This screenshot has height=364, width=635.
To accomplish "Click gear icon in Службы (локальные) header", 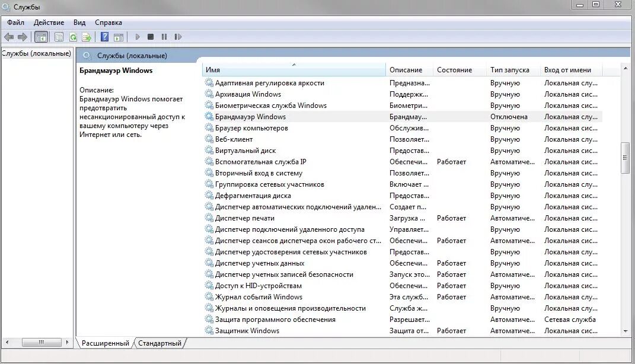I will (x=86, y=56).
